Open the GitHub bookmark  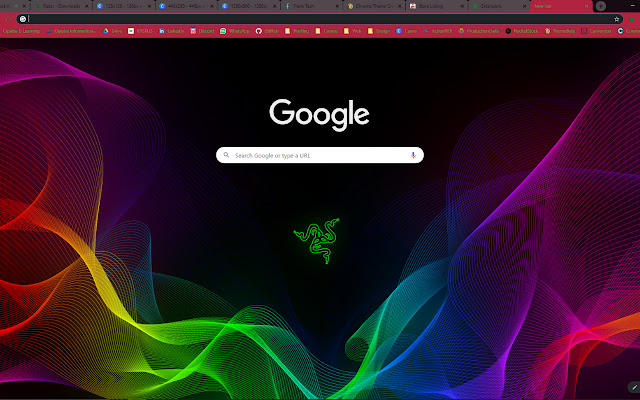pyautogui.click(x=267, y=31)
